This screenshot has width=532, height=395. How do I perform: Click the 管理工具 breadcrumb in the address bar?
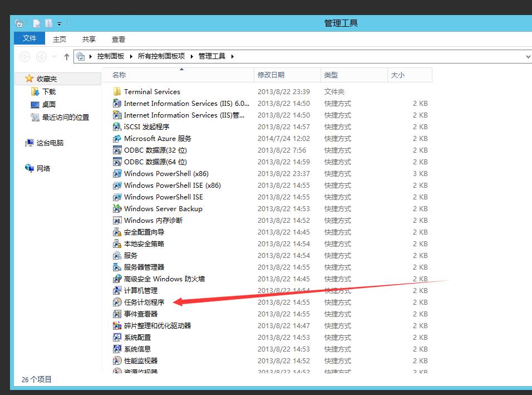coord(211,56)
